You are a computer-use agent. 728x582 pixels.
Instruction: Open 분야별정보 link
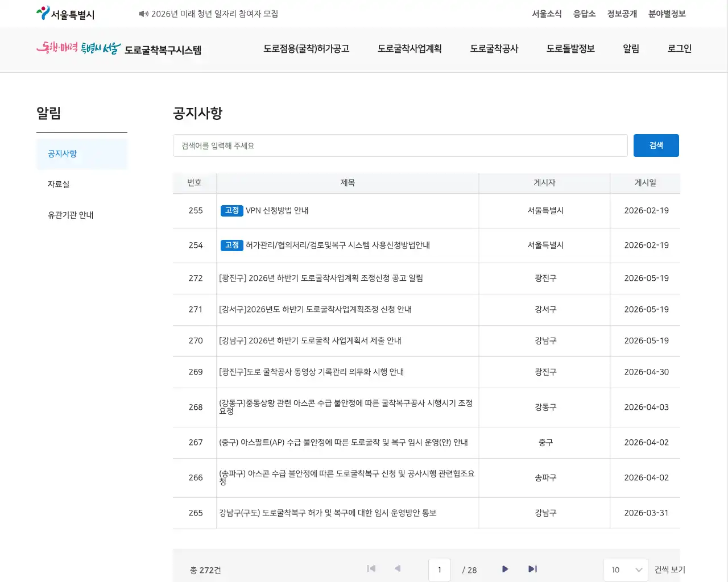[667, 14]
